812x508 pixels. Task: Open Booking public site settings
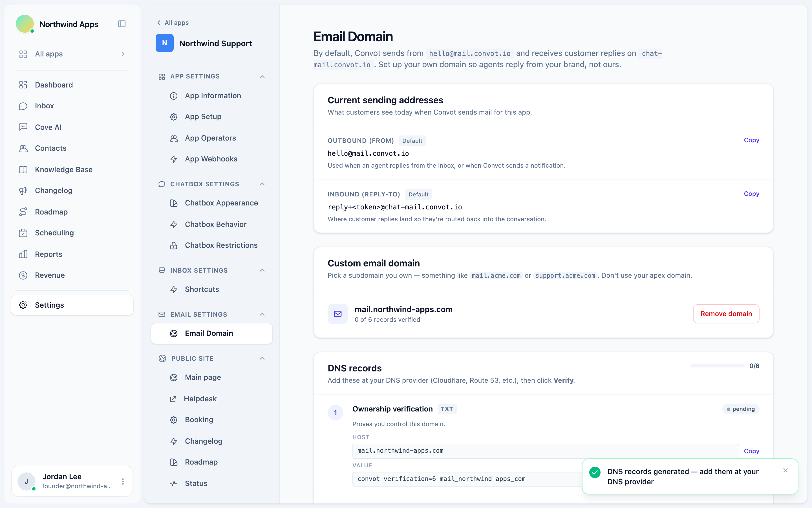point(212,420)
